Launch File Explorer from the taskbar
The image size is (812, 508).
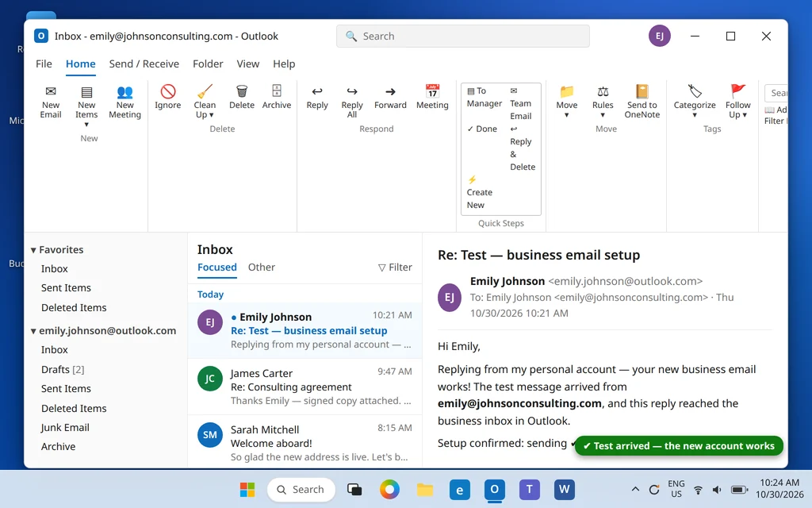pos(425,489)
